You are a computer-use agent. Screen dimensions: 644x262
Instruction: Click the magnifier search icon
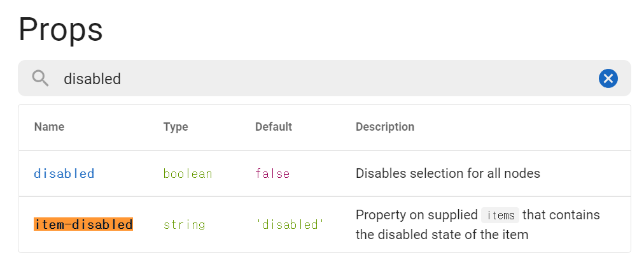coord(41,78)
